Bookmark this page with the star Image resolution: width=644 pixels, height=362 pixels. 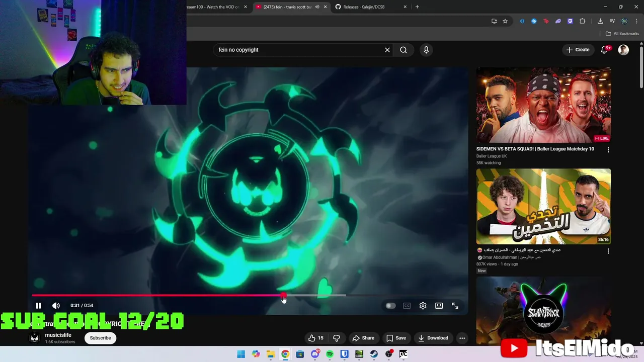505,21
